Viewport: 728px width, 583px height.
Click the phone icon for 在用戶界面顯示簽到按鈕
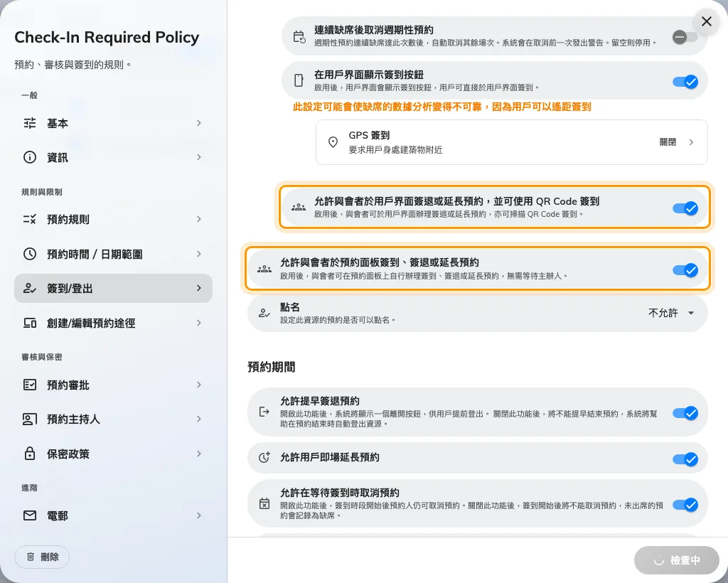click(x=299, y=80)
